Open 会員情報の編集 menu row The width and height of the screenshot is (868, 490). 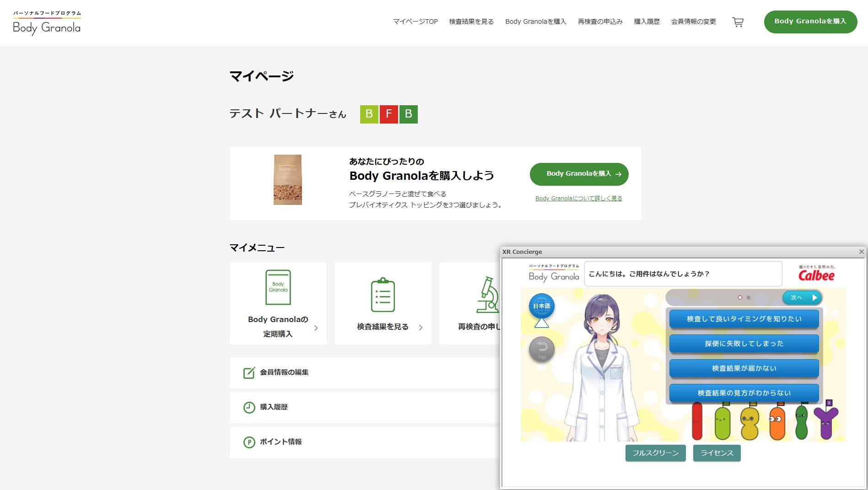click(365, 373)
